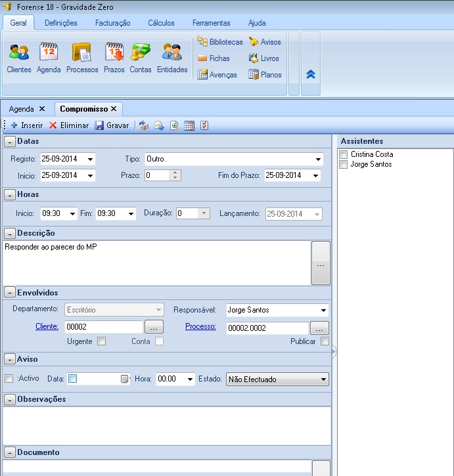Collapse the ribbon with double chevron
This screenshot has height=476, width=454.
pos(311,74)
